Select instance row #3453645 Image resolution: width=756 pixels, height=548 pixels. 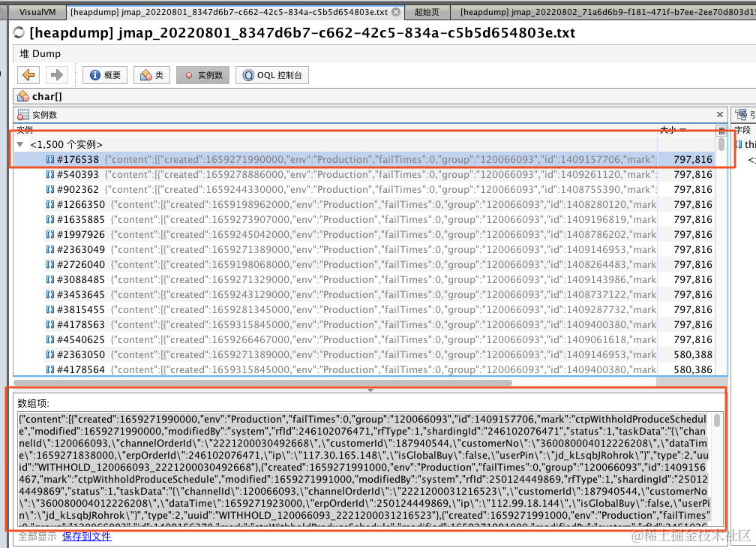point(364,294)
